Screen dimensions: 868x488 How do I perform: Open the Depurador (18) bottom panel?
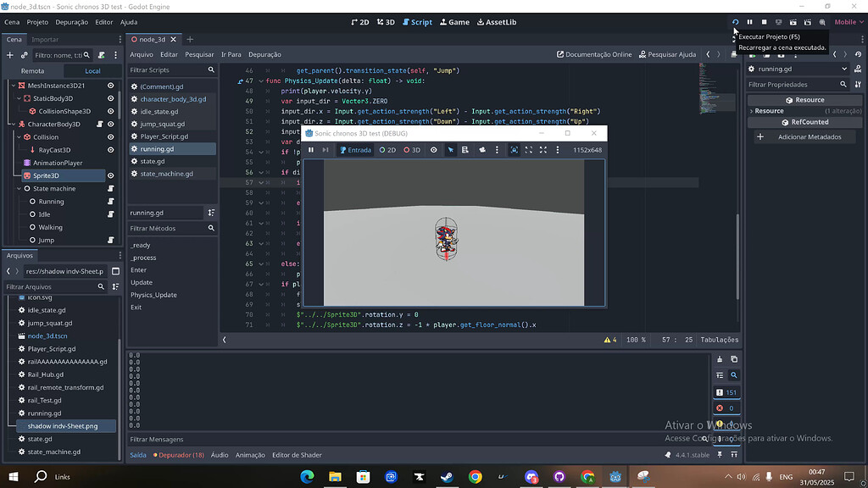[179, 455]
